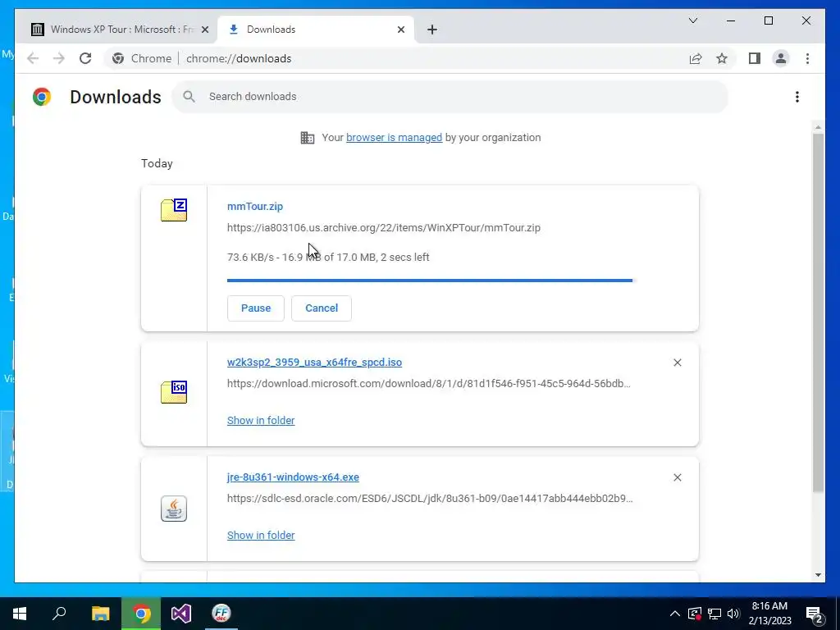This screenshot has height=630, width=840.
Task: Open the profile avatar menu
Action: (x=781, y=58)
